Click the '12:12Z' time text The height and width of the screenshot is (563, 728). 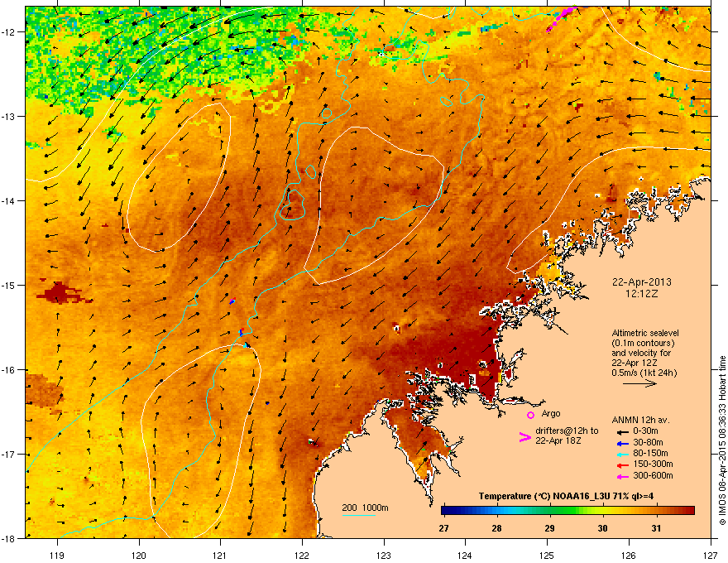642,294
